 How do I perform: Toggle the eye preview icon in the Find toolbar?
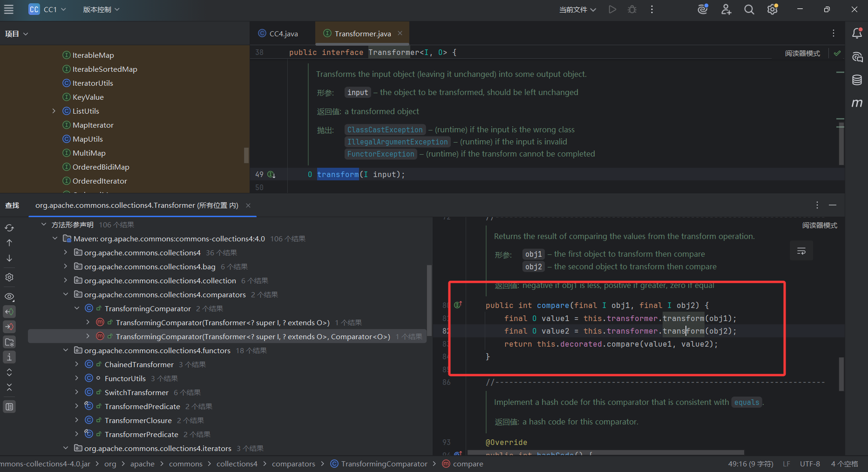point(9,296)
